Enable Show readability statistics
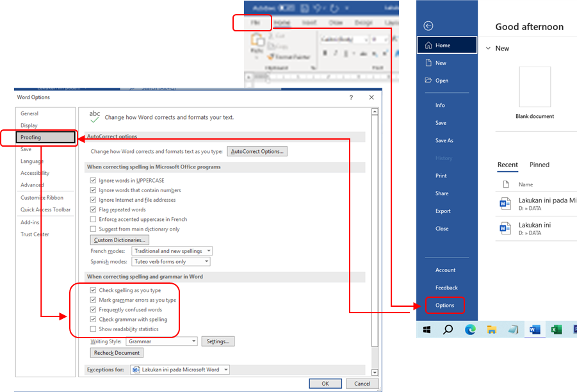 pyautogui.click(x=93, y=329)
